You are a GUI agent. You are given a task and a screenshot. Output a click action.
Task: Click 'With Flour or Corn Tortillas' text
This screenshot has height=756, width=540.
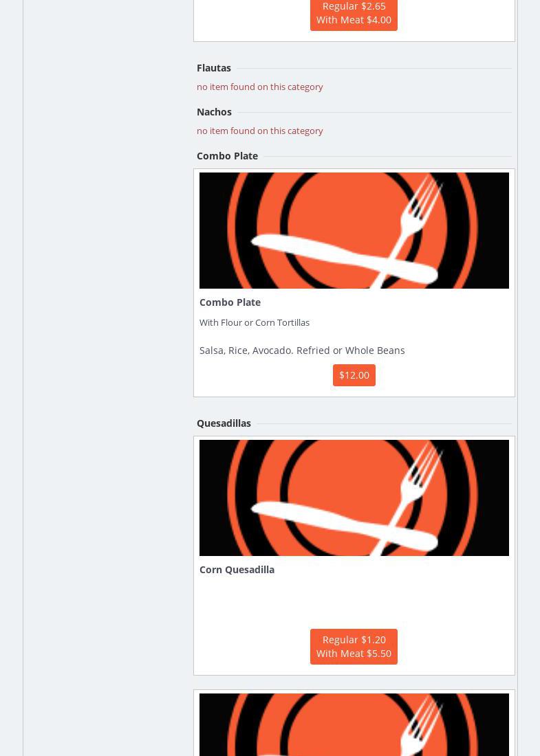point(255,323)
